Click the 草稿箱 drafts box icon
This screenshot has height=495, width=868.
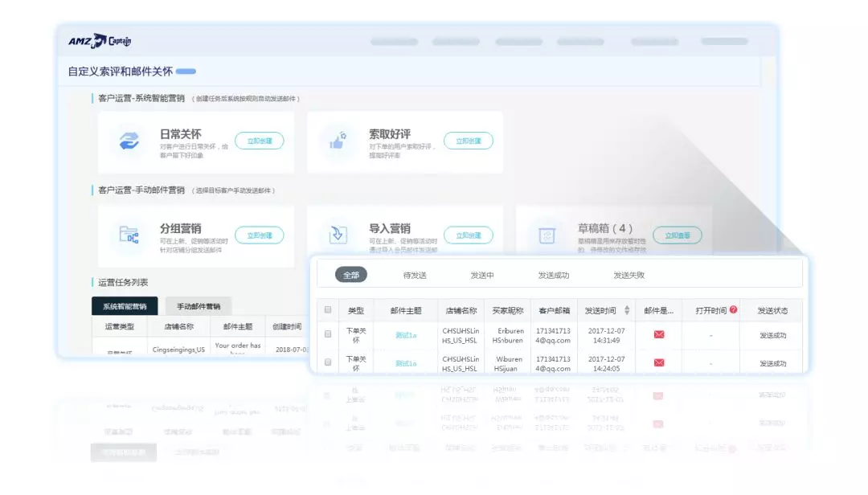click(x=547, y=235)
